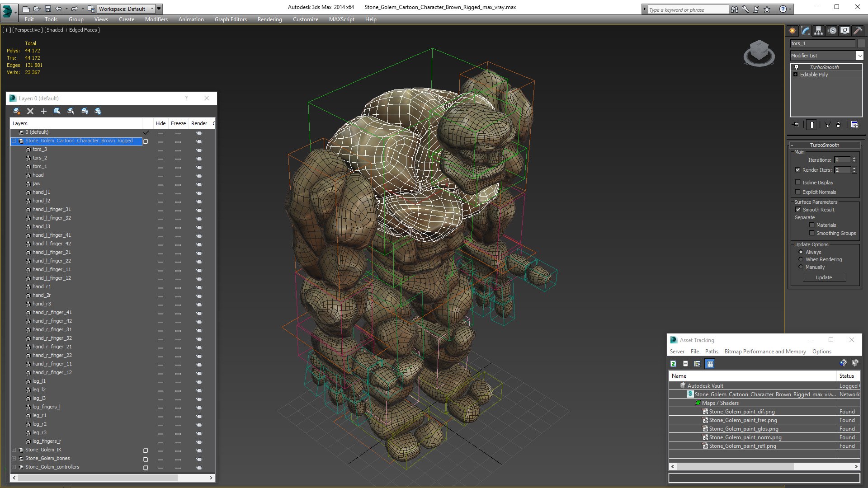Expand the Stone_Golem_controllers layer
868x488 pixels.
14,467
